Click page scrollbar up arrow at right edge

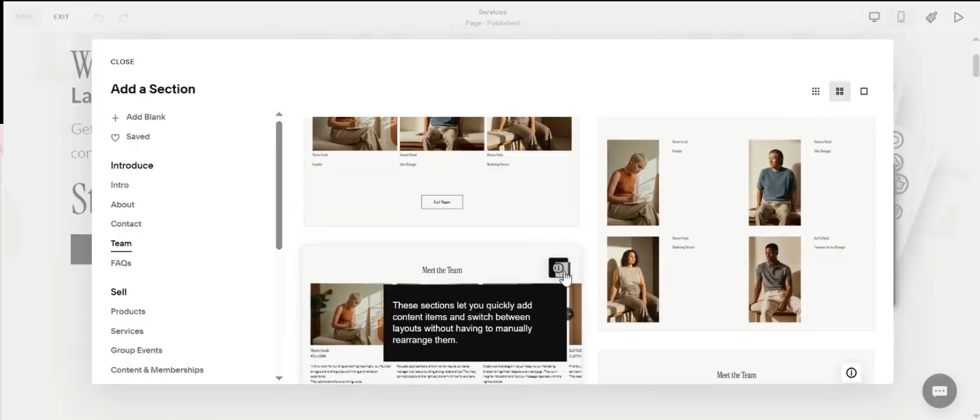[976, 39]
